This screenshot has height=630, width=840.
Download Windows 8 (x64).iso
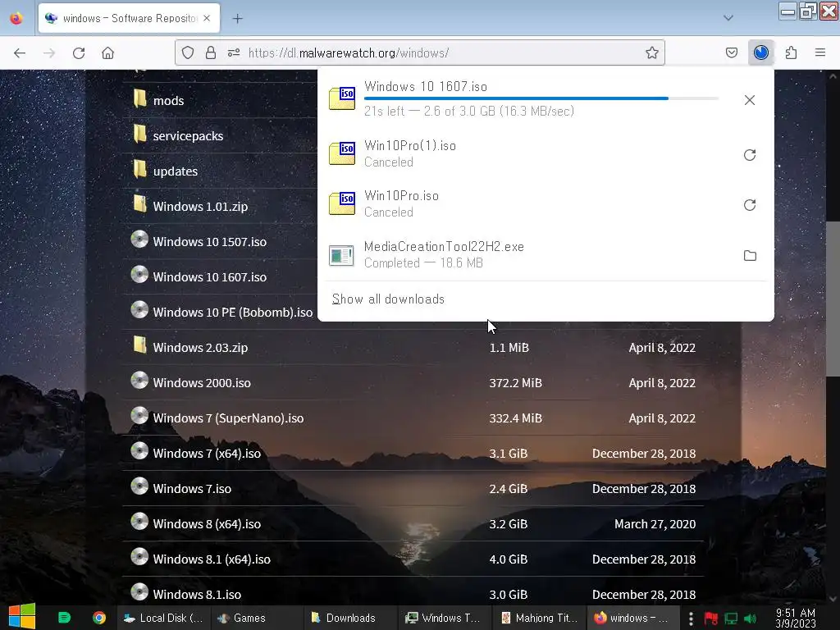pyautogui.click(x=207, y=524)
